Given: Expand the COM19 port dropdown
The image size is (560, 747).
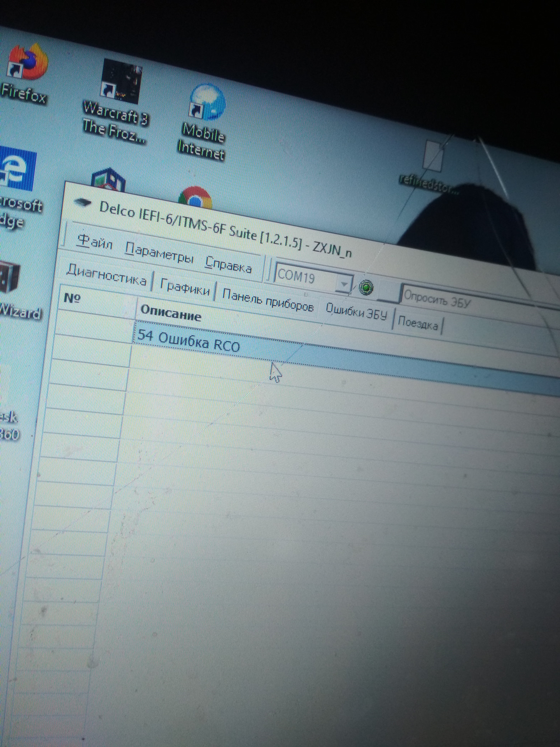Looking at the screenshot, I should (x=344, y=284).
